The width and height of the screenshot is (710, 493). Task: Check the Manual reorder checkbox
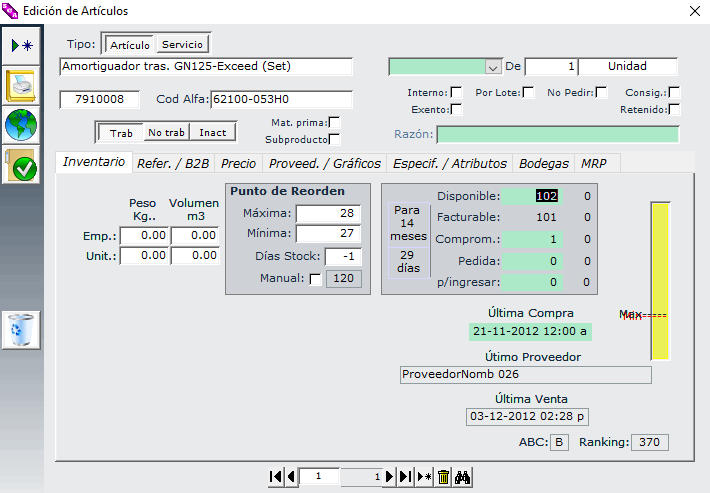point(316,279)
